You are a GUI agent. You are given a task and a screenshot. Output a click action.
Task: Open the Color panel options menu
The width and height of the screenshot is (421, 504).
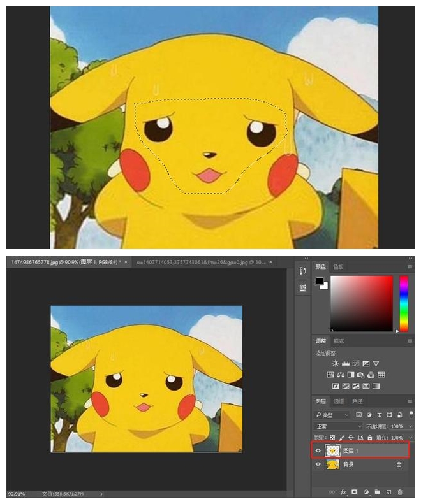pyautogui.click(x=410, y=266)
